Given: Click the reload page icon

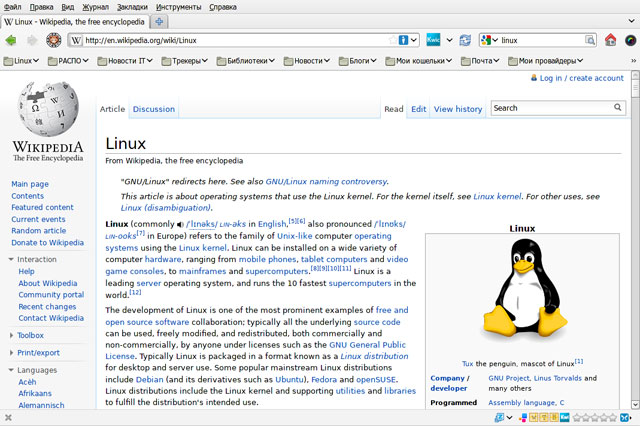Looking at the screenshot, I should point(465,40).
